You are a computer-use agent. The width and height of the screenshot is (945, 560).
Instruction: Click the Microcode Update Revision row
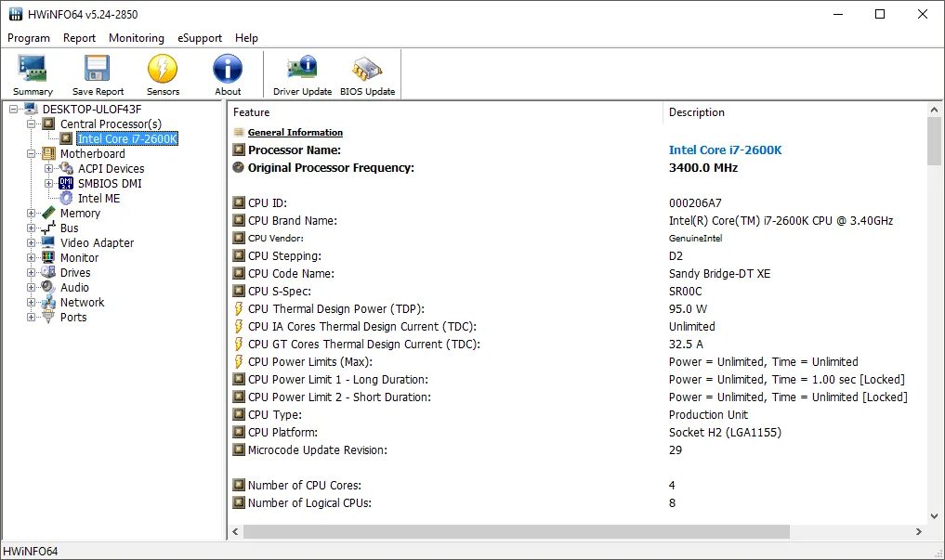point(577,449)
